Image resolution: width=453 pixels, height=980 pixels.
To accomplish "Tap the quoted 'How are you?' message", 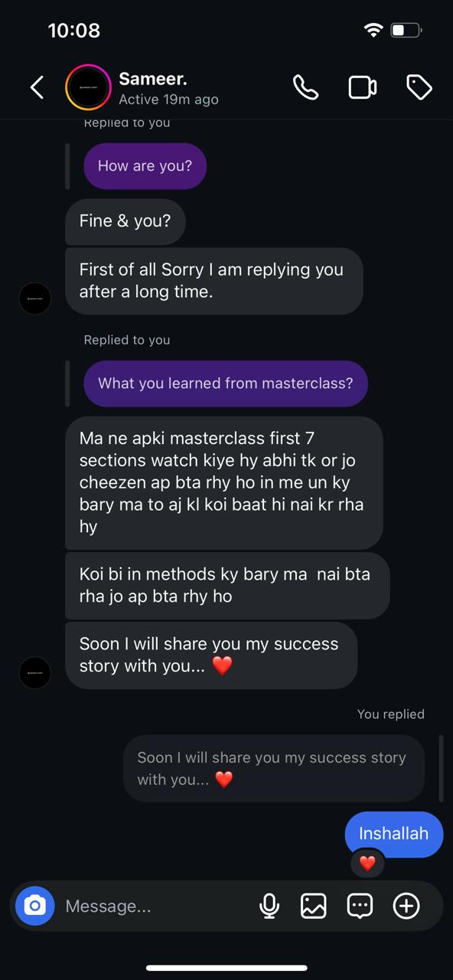I will [145, 166].
